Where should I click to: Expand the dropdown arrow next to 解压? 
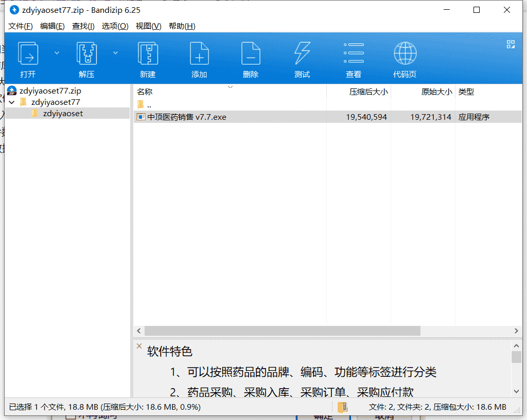[x=115, y=53]
